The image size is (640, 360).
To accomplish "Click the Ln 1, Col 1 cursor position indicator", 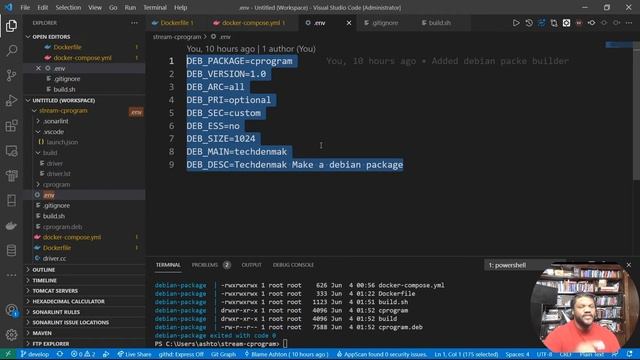I will pos(466,354).
